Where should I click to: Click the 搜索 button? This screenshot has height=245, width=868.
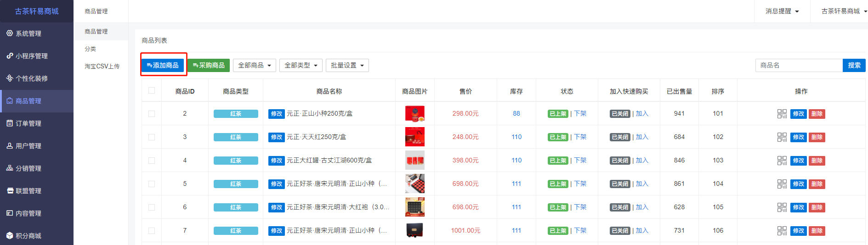tap(854, 65)
